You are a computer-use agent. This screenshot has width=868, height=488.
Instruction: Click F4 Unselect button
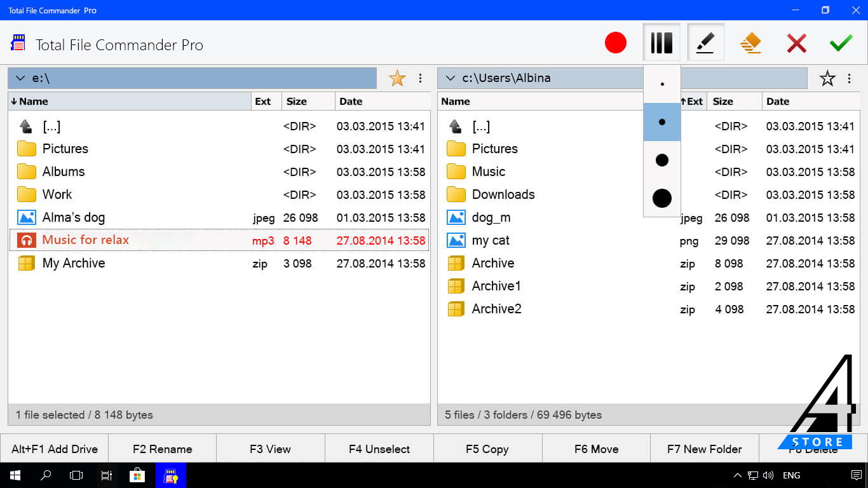click(x=379, y=449)
